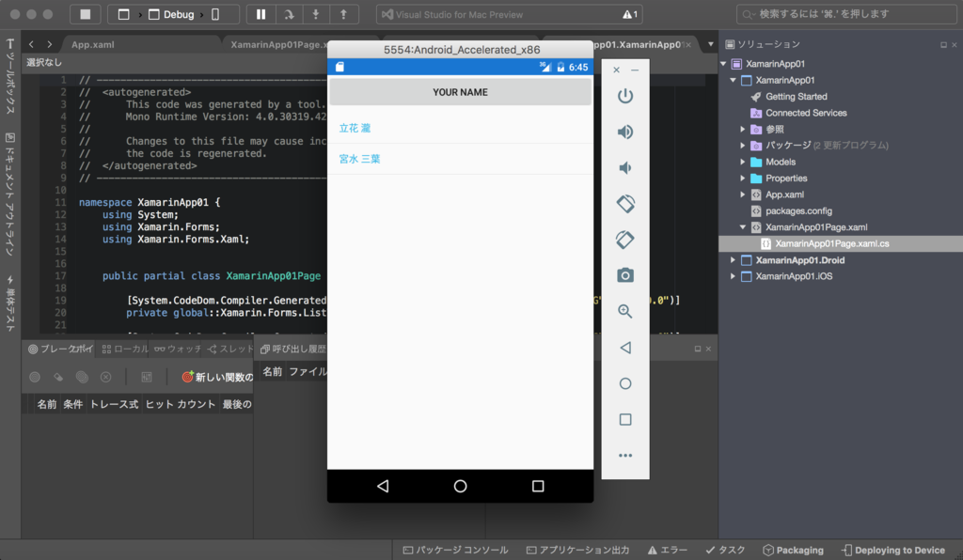
Task: Tap the Android recent apps button
Action: coord(538,486)
